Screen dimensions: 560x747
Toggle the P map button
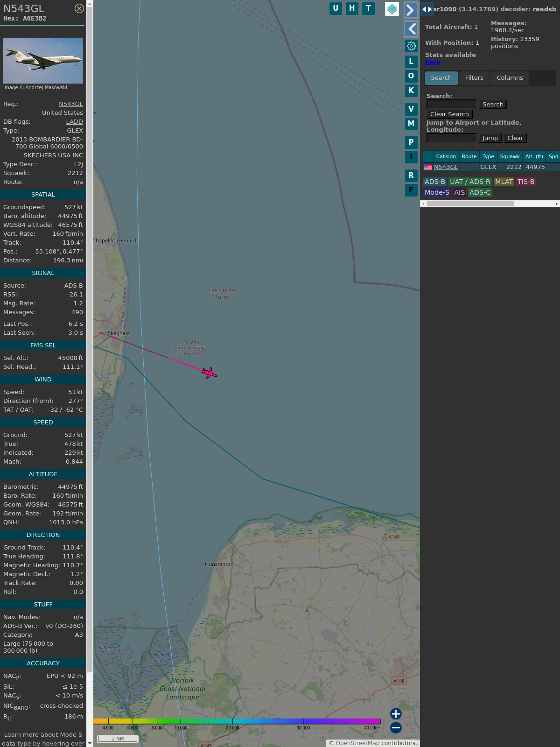click(411, 142)
